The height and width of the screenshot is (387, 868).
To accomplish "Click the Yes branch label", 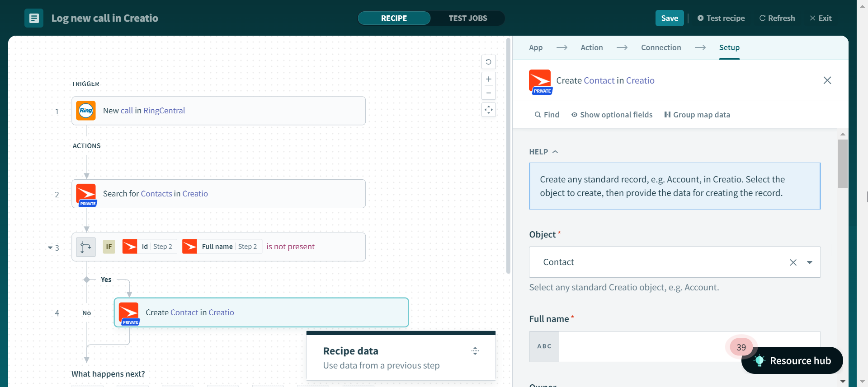I will pos(106,280).
